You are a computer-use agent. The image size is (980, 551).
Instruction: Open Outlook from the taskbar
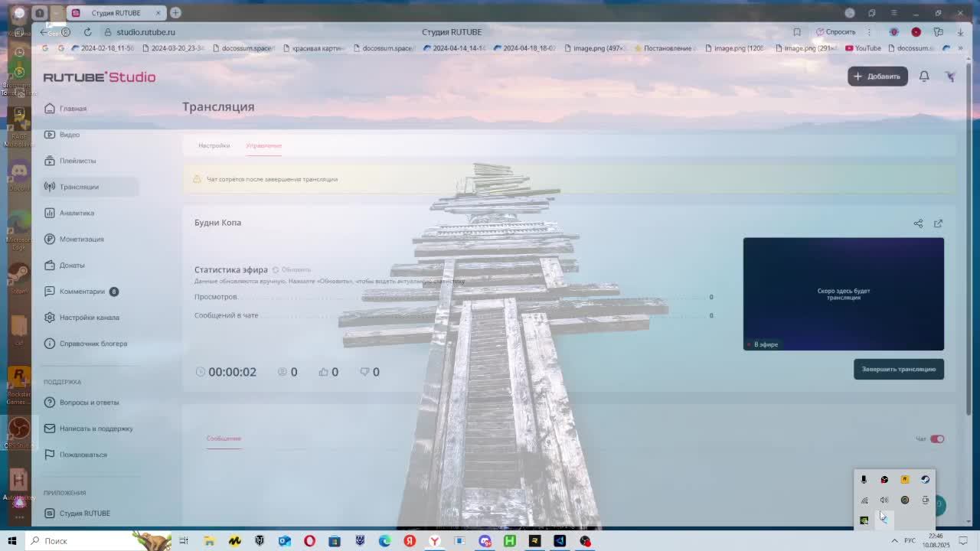[284, 541]
